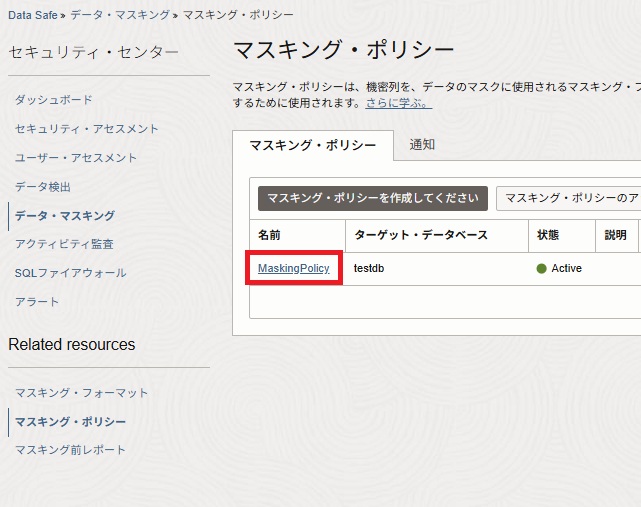Open the MaskingPolicy link in the table

point(294,268)
